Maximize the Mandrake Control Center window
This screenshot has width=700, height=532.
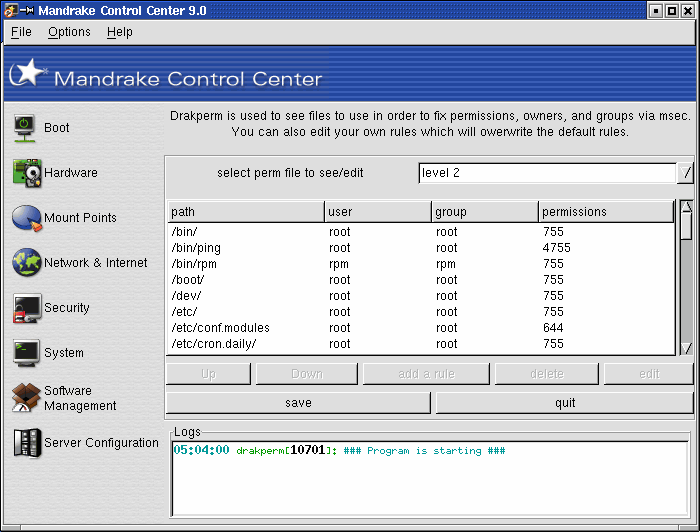point(672,11)
